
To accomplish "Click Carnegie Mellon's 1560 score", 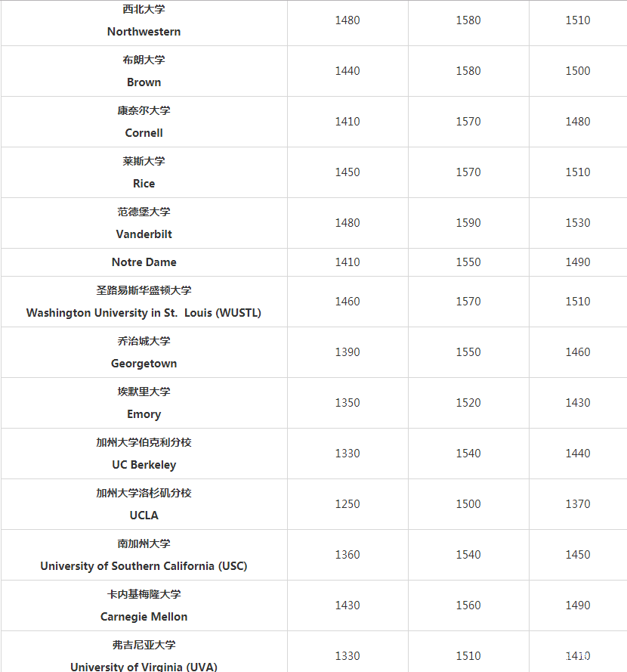I will click(x=468, y=605).
